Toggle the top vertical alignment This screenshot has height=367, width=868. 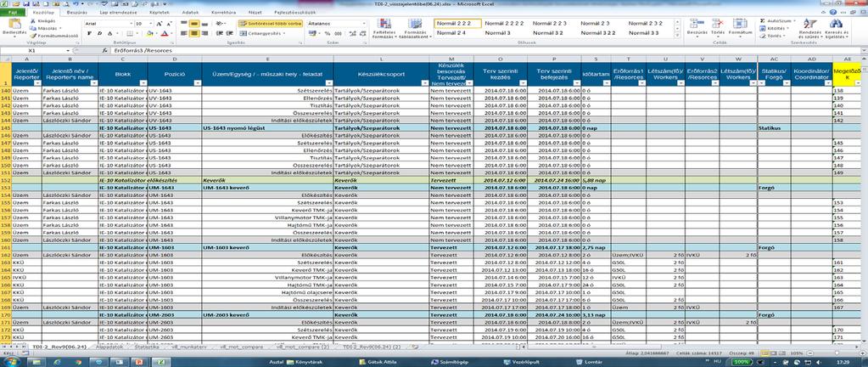coord(184,24)
